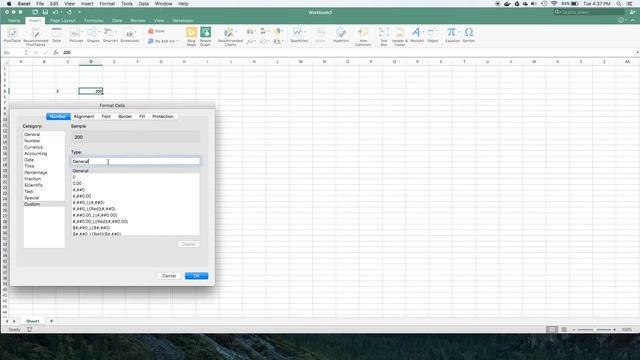
Task: Insert Bing Maps add-in
Action: point(191,36)
